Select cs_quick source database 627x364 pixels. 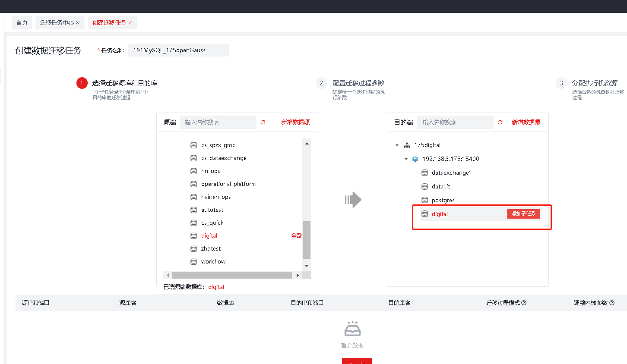coord(212,223)
